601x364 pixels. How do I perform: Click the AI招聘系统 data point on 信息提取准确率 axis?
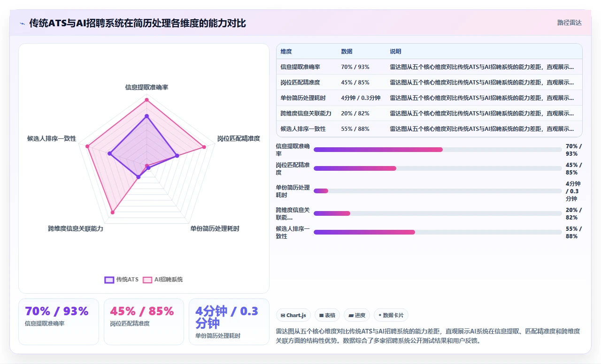point(146,100)
